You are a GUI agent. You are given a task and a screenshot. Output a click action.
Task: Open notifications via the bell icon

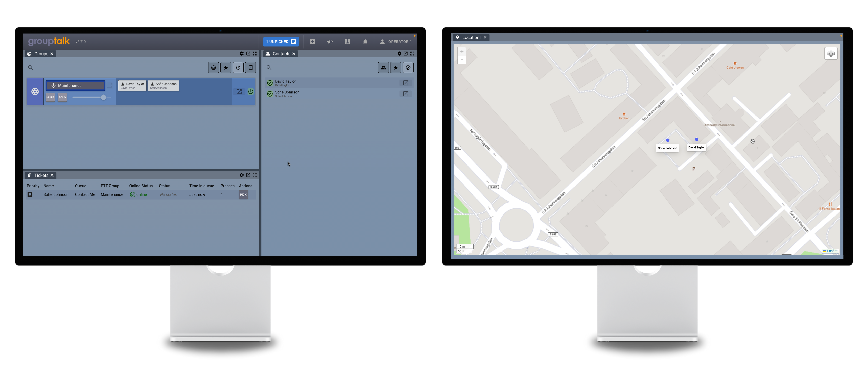(x=365, y=41)
